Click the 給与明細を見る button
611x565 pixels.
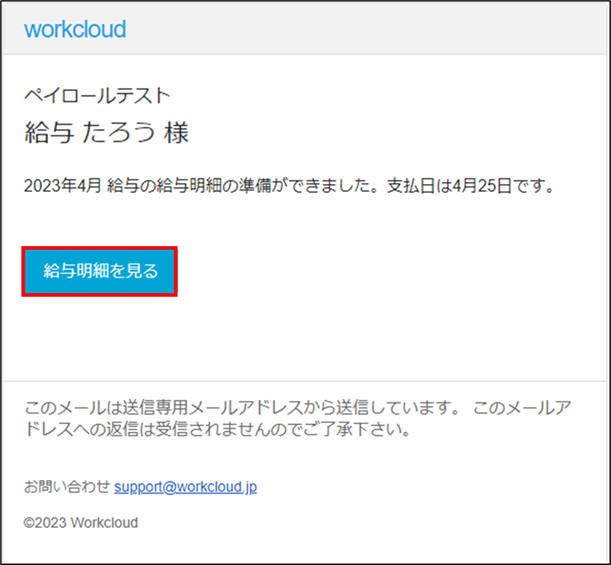[x=100, y=271]
